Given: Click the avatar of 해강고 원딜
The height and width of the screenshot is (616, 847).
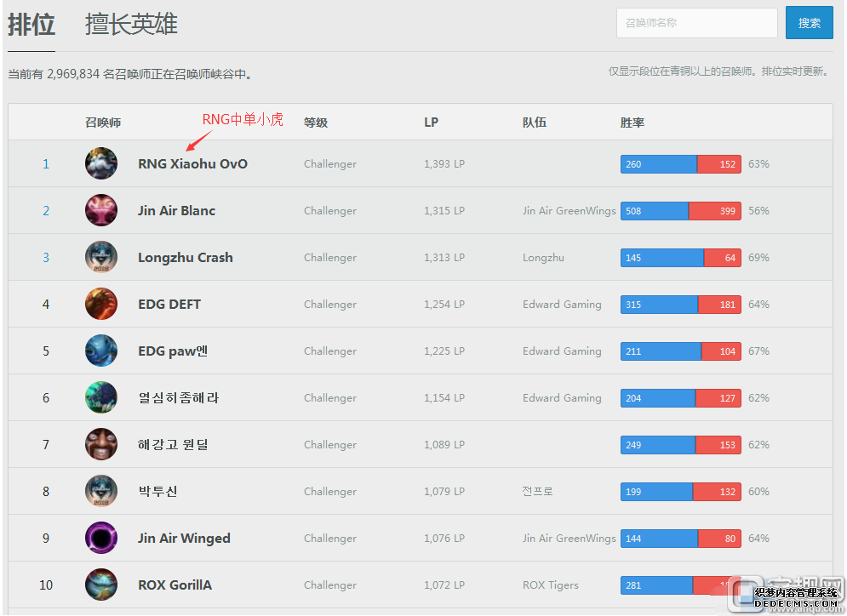Looking at the screenshot, I should (101, 444).
